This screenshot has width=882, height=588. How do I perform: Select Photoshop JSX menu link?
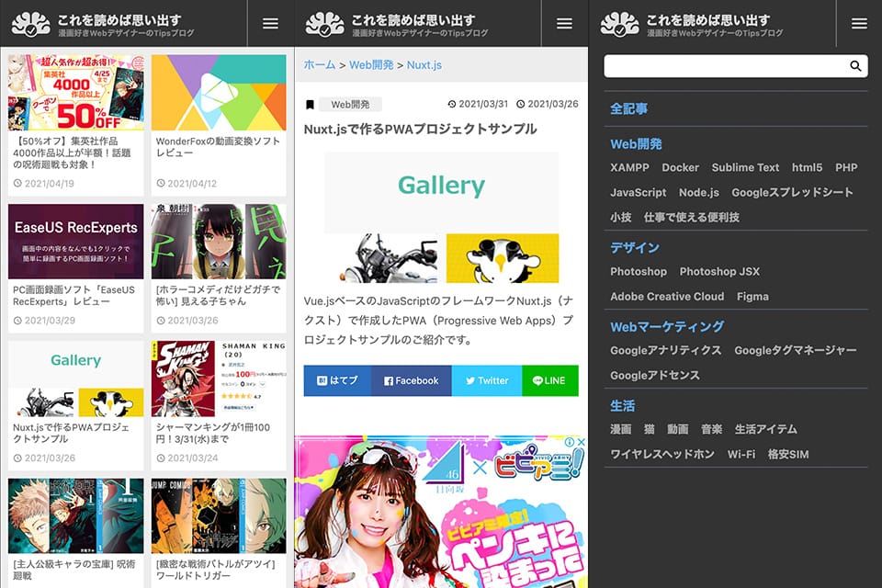pos(719,272)
